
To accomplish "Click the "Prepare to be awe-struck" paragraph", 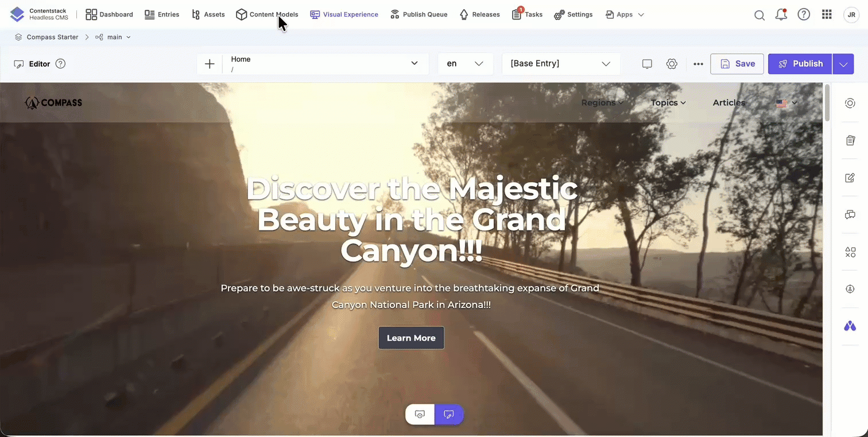I will click(x=410, y=296).
